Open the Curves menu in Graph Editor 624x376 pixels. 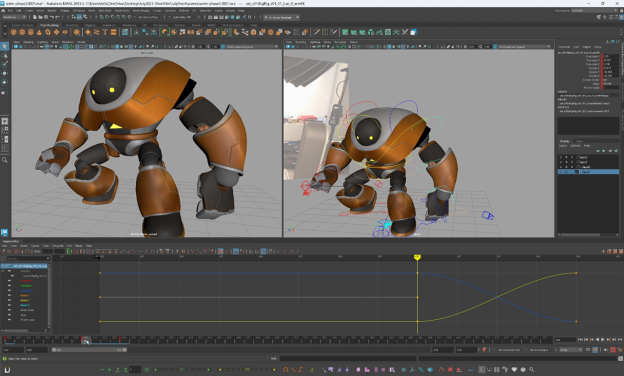pos(35,246)
